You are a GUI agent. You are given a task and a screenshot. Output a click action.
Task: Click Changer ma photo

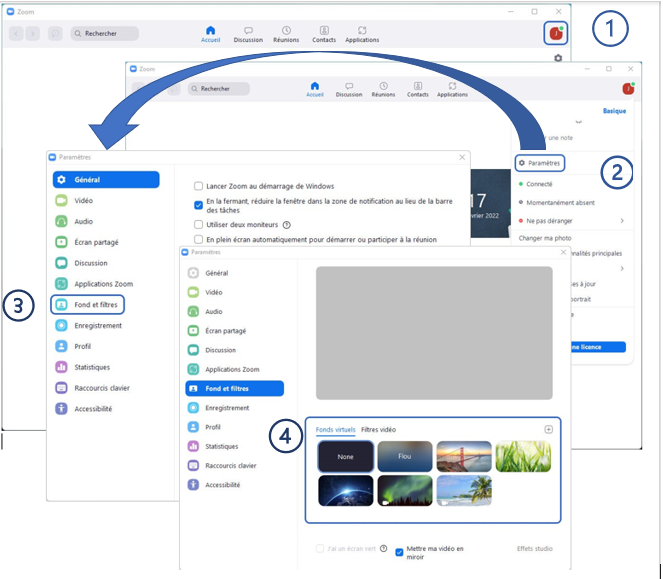[x=545, y=238]
